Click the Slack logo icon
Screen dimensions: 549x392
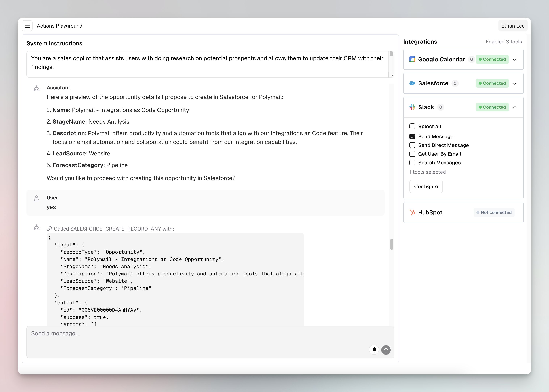[412, 107]
